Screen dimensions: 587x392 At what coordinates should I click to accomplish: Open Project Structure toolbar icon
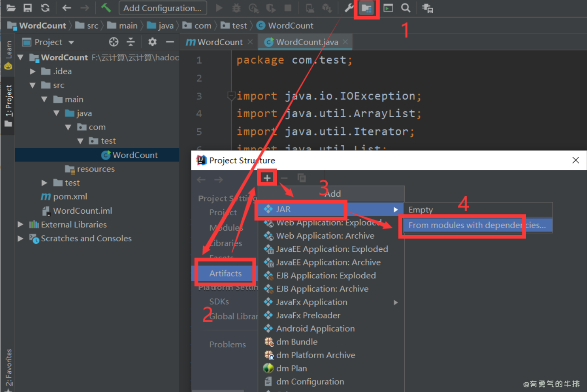[366, 8]
